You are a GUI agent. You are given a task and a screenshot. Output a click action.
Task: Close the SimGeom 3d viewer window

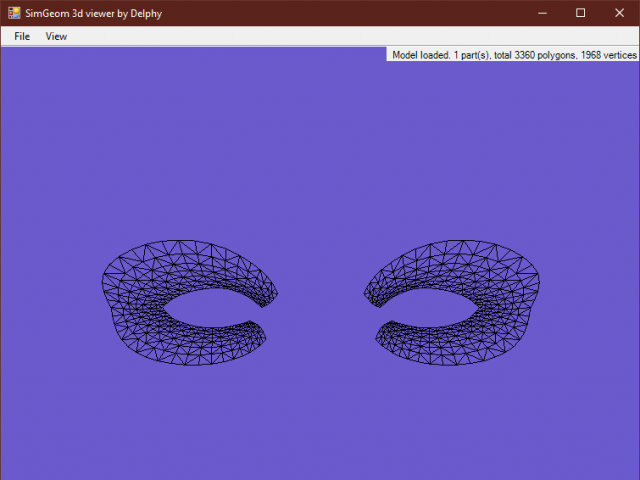point(619,12)
